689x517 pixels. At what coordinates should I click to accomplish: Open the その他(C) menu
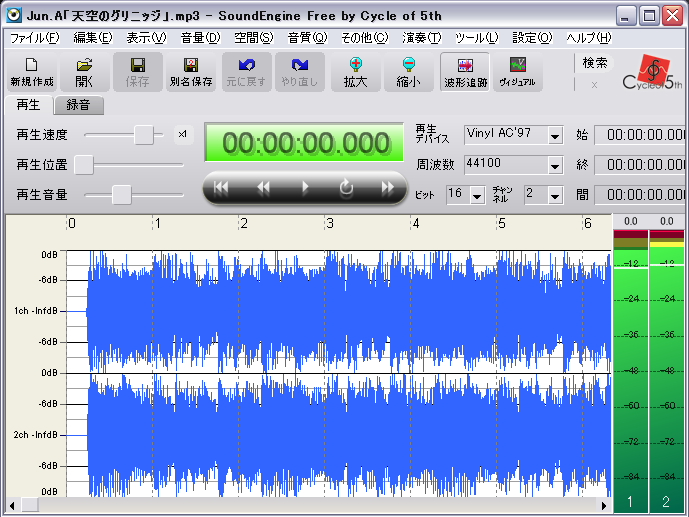(365, 38)
